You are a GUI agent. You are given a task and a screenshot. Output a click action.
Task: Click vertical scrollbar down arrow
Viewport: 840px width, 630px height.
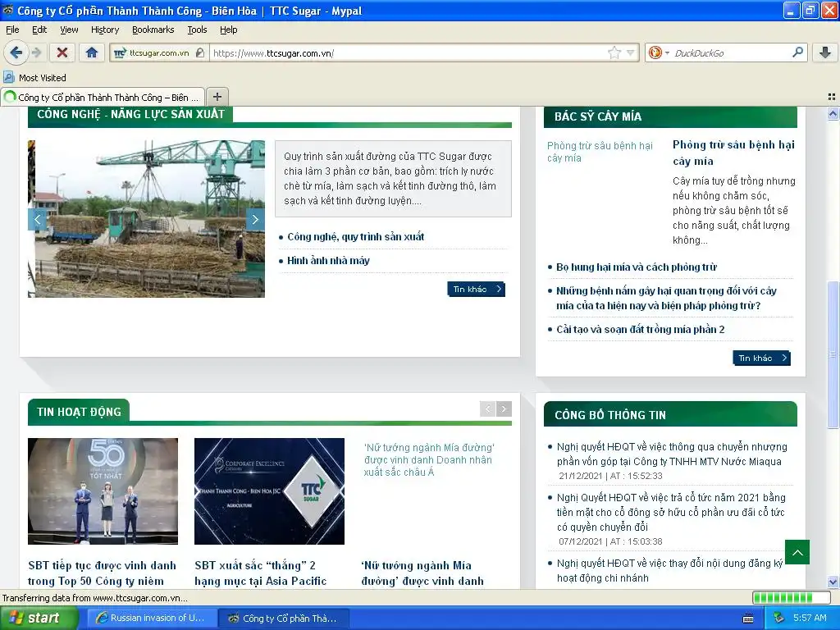click(833, 582)
